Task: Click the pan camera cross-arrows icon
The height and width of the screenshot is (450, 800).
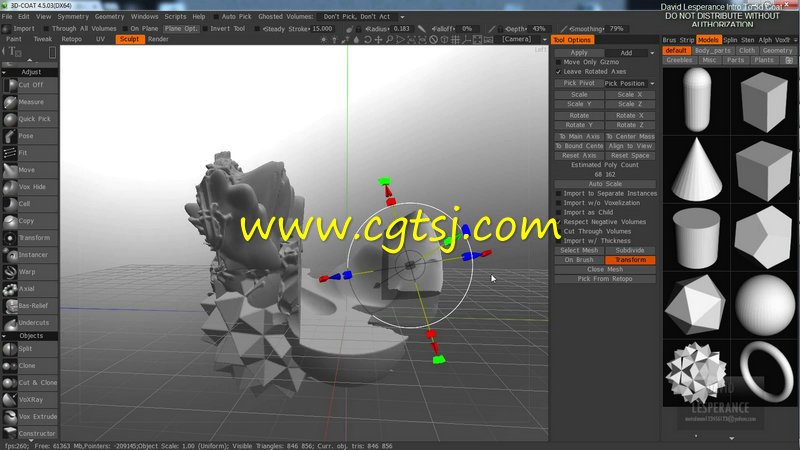Action: 378,40
